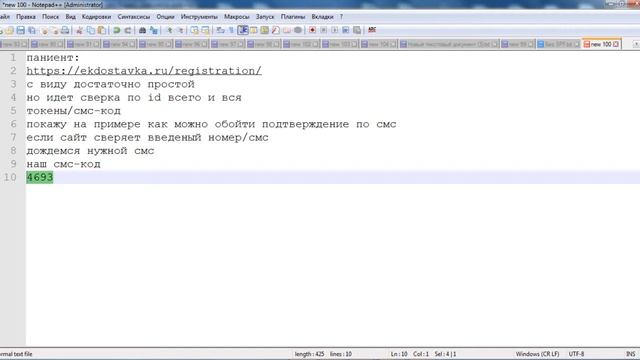Image resolution: width=640 pixels, height=360 pixels.
Task: Click 'Windows (CR LF)' in the status bar
Action: click(537, 354)
